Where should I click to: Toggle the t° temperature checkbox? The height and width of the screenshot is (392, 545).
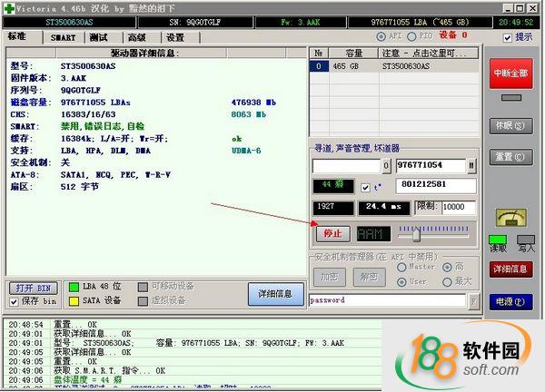point(365,188)
